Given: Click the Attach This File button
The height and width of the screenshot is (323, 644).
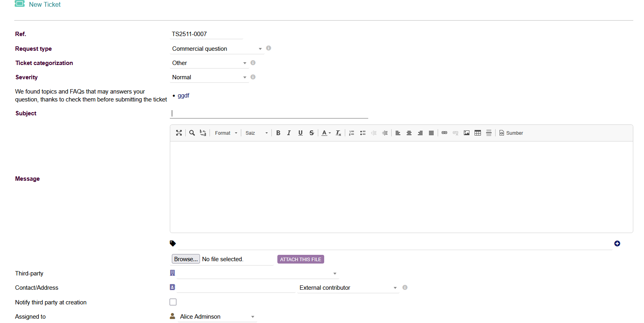Looking at the screenshot, I should click(x=300, y=259).
